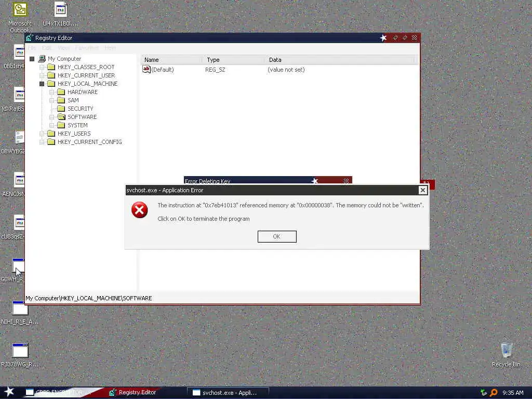Click the My Computer icon in registry tree
Viewport: 532px width, 399px height.
tap(42, 59)
